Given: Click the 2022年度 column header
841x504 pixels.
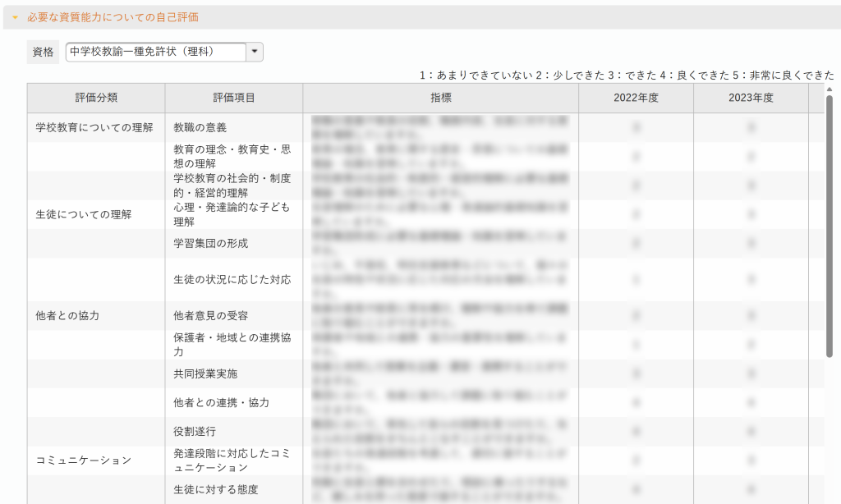Looking at the screenshot, I should tap(636, 98).
